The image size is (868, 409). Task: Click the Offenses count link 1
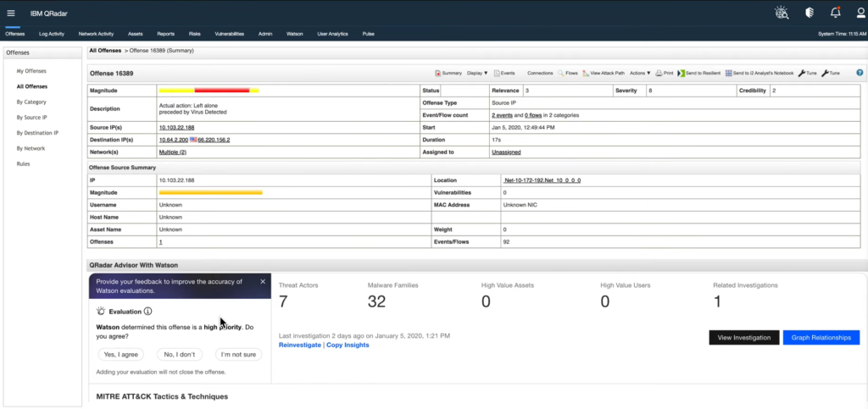point(160,242)
